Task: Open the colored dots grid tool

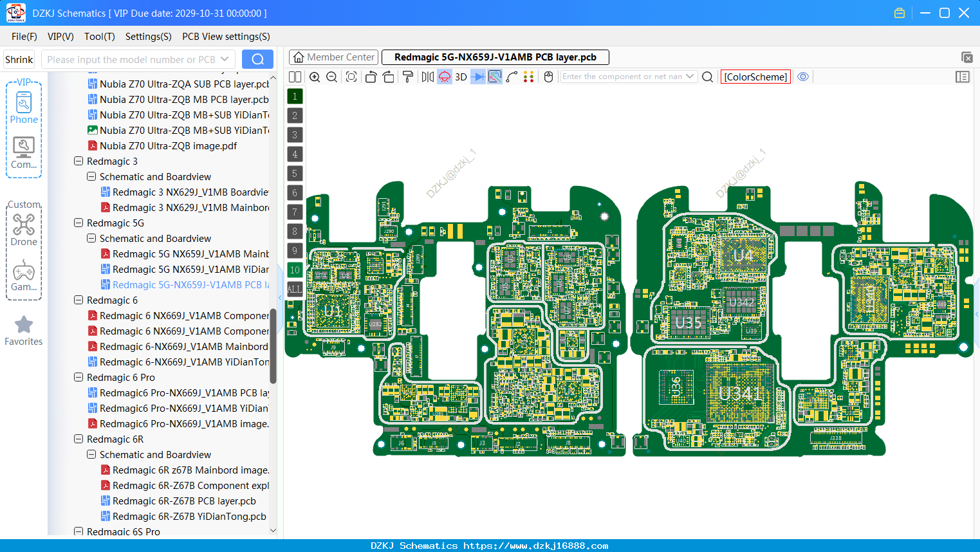Action: 529,77
